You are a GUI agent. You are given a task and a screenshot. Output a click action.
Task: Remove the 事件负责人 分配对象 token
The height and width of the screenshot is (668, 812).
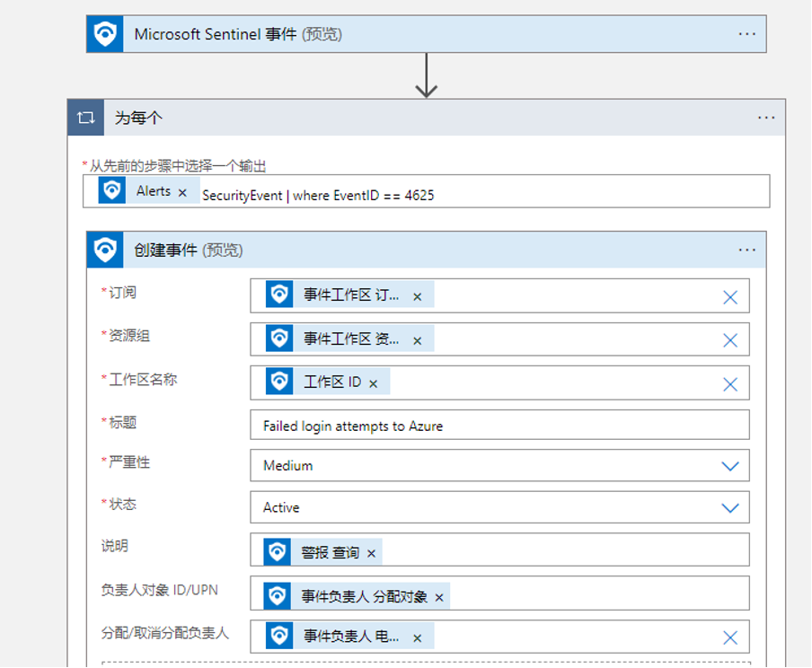coord(439,598)
